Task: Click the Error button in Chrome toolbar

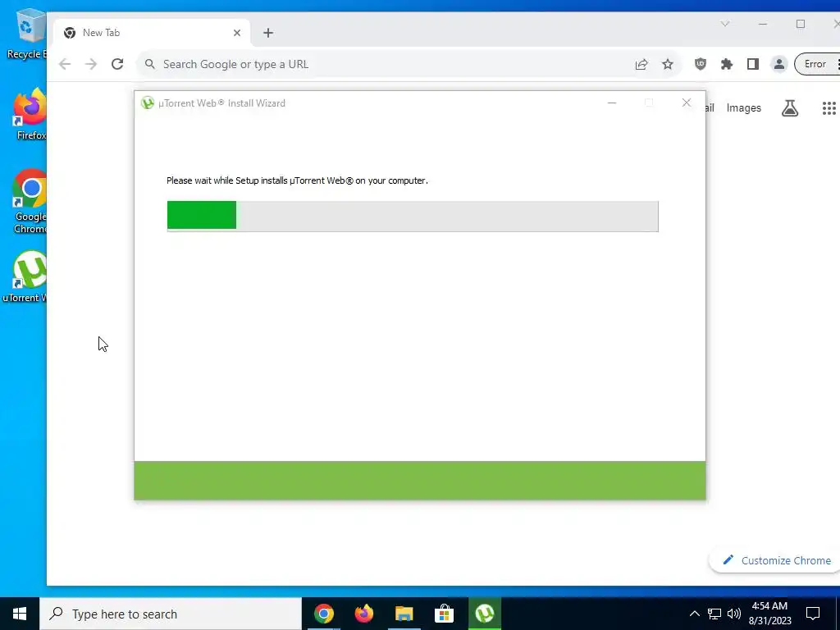Action: tap(817, 64)
